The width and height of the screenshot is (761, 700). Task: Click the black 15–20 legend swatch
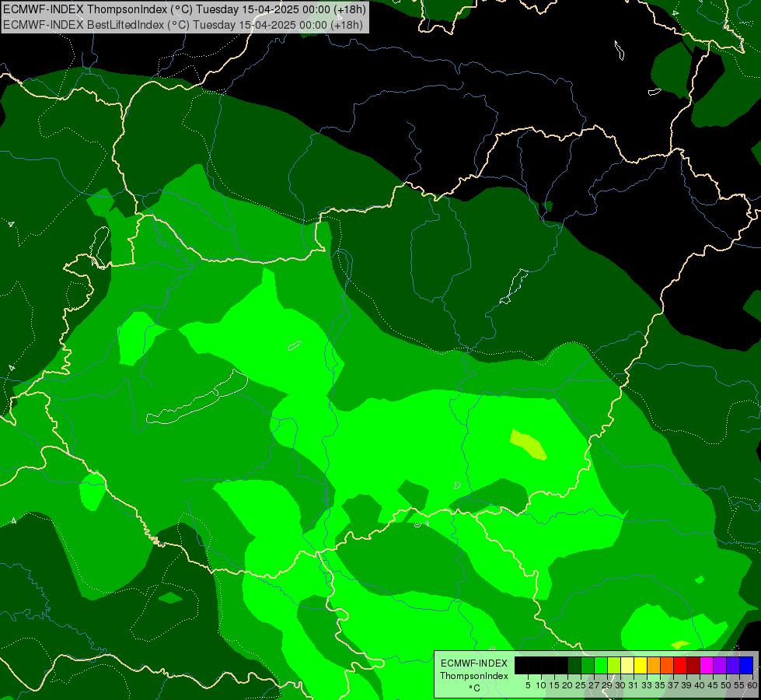[x=561, y=665]
